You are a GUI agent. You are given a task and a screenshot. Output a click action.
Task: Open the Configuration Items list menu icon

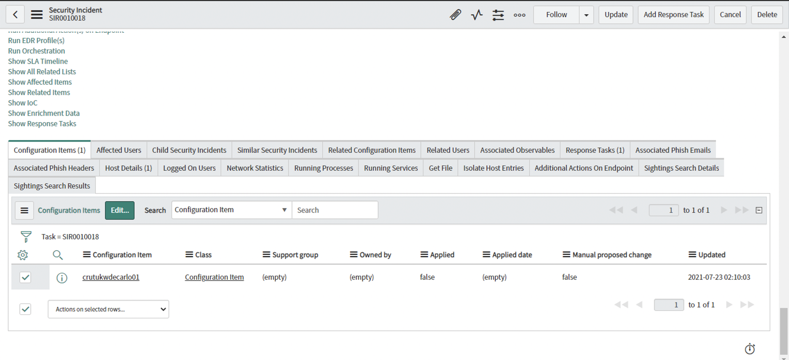click(24, 210)
